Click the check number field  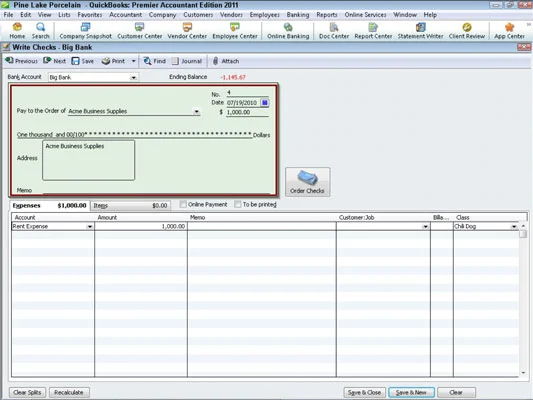[x=247, y=93]
